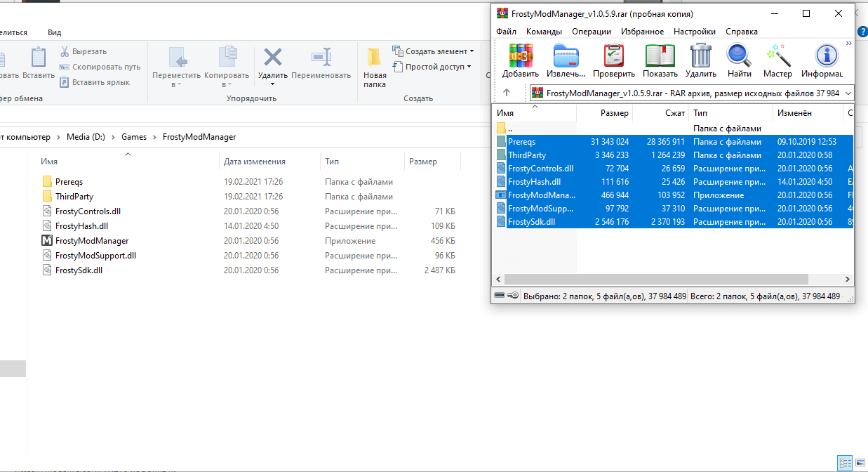Switch Explorer to details view icon
This screenshot has height=472, width=868.
click(x=844, y=463)
